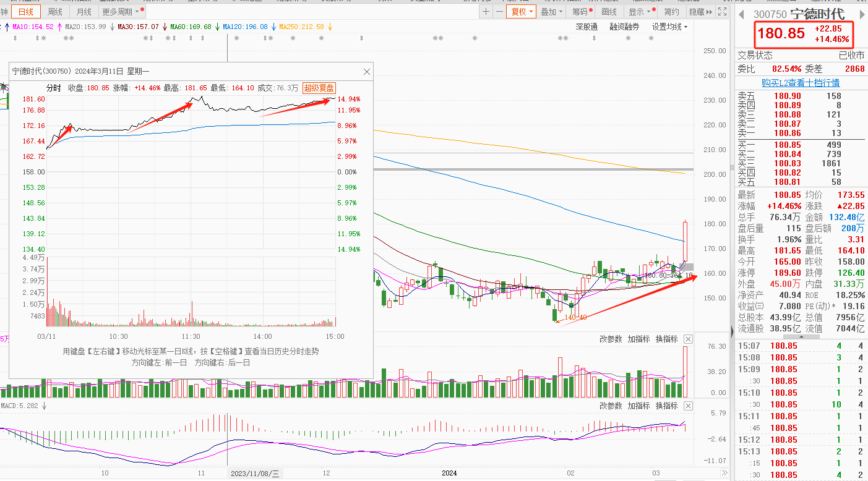Click the 分时 label in popup
Viewport: 868px width, 481px height.
[54, 88]
